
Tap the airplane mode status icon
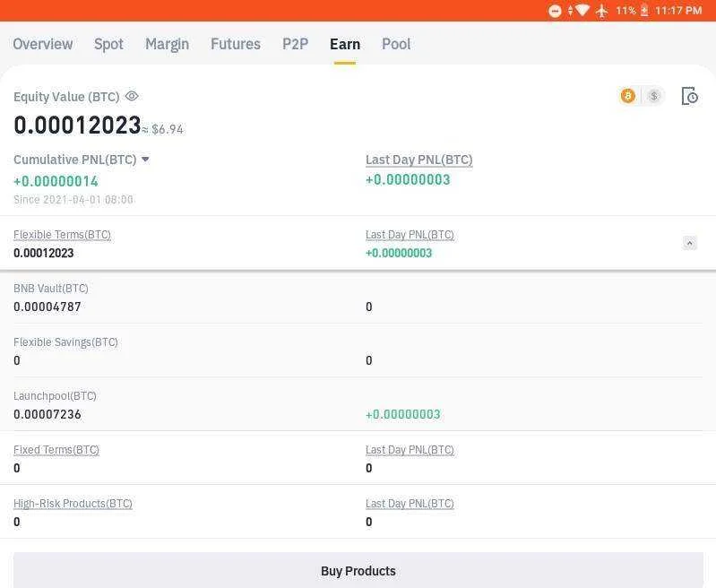602,11
